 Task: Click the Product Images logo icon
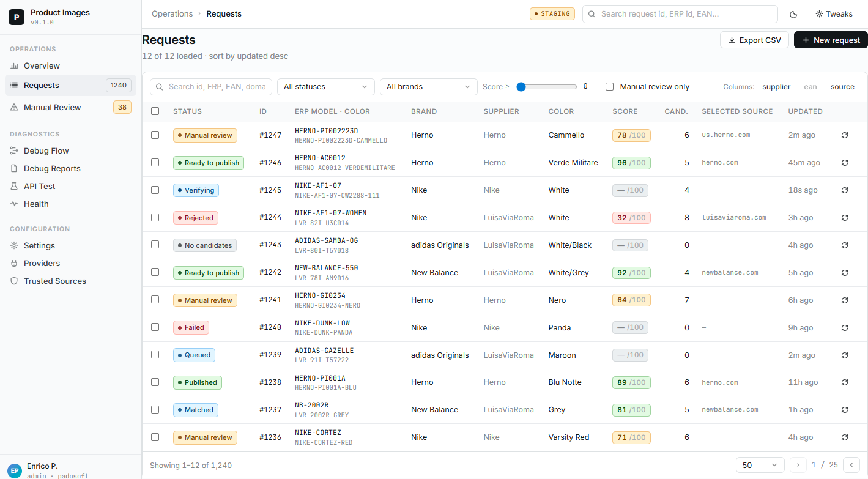[17, 17]
